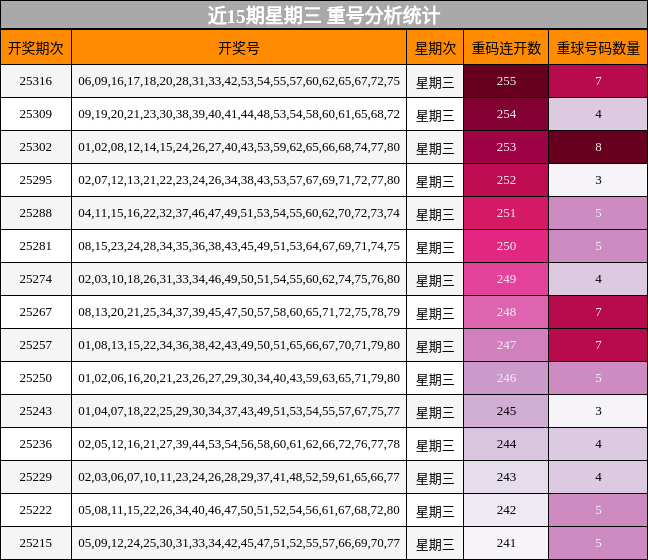Click the repeat count 5 in row 25215
Image resolution: width=648 pixels, height=560 pixels.
[598, 543]
